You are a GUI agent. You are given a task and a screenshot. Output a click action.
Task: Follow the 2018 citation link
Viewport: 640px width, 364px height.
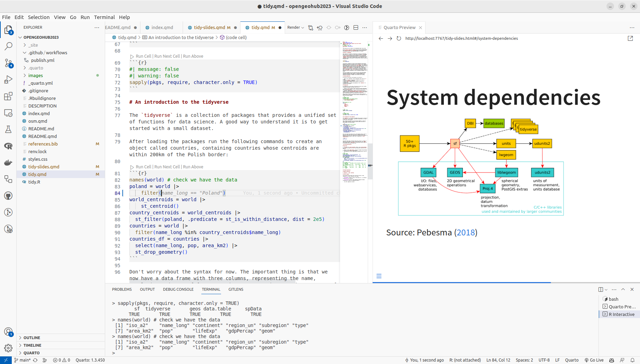click(466, 233)
